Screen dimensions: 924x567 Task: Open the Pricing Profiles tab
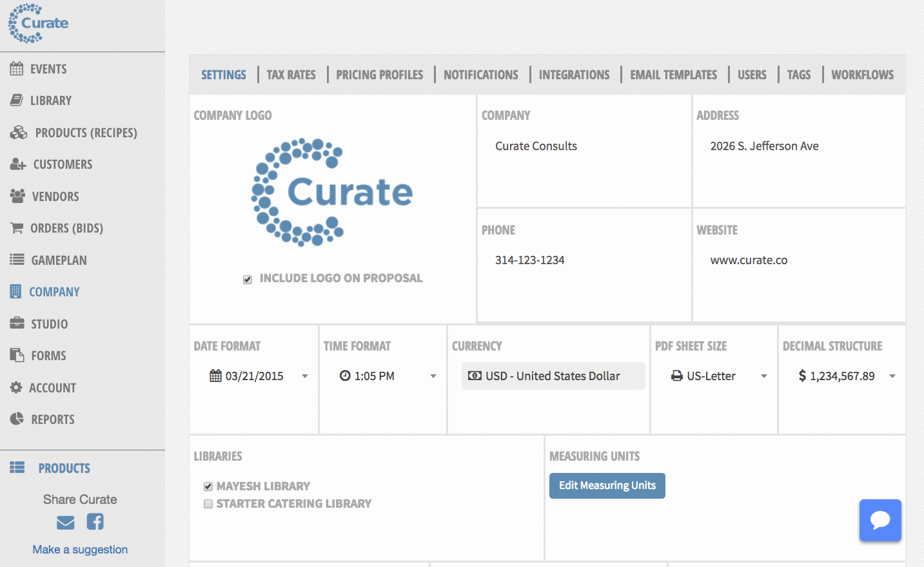[x=380, y=75]
